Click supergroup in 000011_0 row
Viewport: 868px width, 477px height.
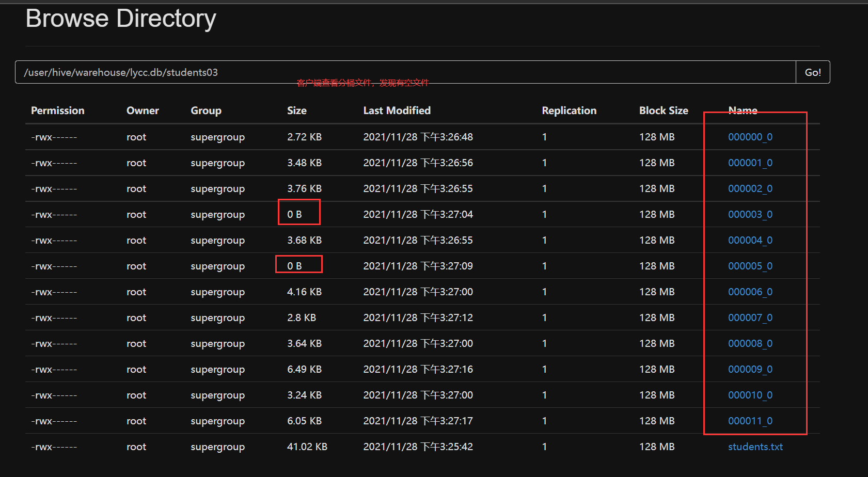click(x=217, y=421)
